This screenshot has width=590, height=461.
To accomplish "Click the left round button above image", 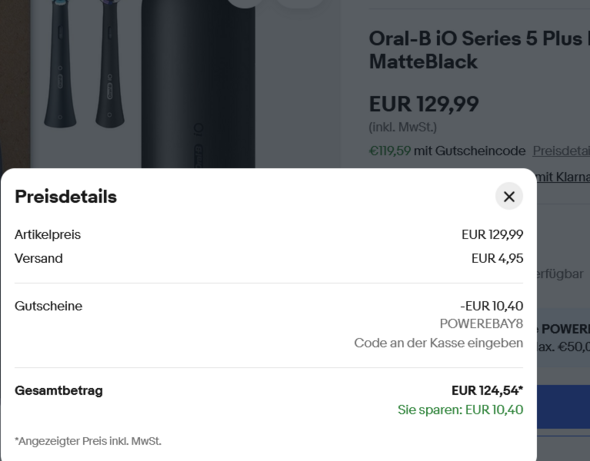I will click(x=245, y=2).
